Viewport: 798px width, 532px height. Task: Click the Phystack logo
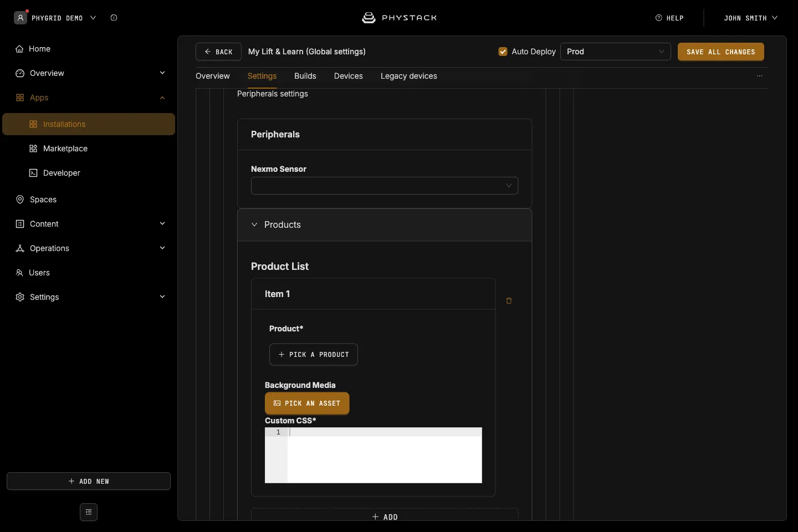tap(399, 18)
